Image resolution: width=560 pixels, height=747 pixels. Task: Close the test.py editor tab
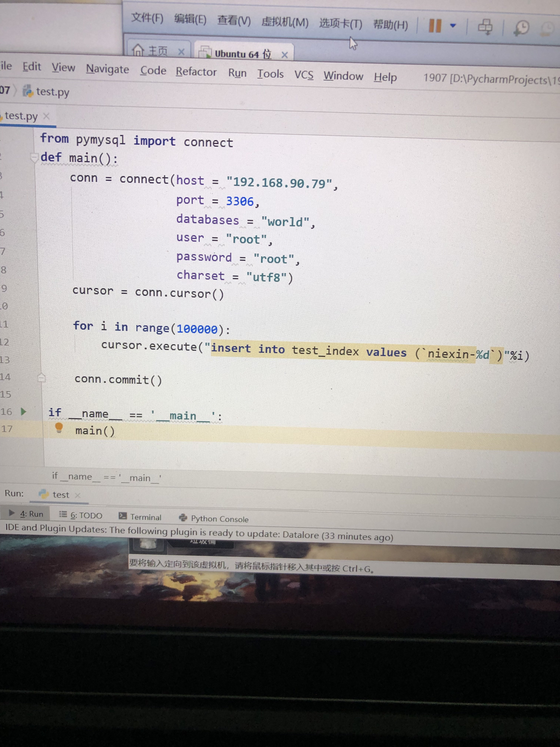pyautogui.click(x=47, y=116)
